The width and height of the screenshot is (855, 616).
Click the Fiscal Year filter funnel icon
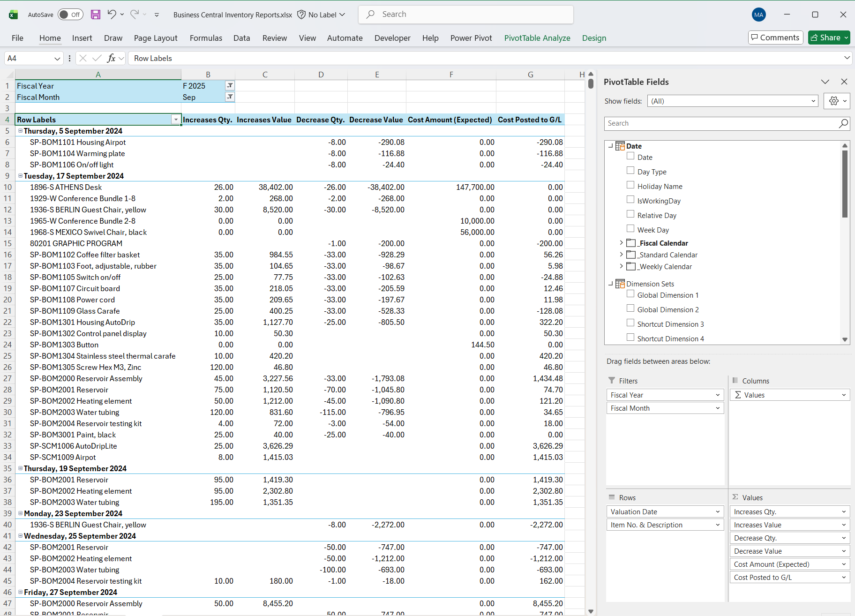pyautogui.click(x=229, y=85)
